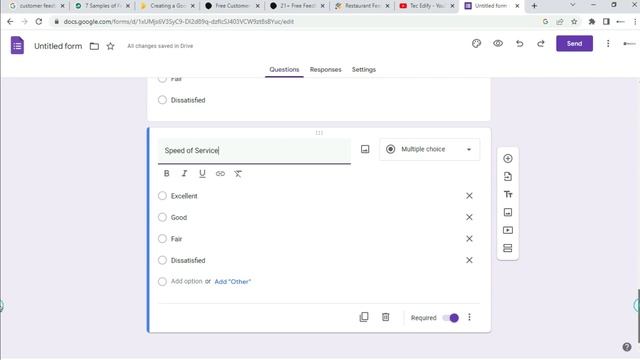The image size is (640, 360).
Task: Switch to the customer feedback browser tab
Action: point(37,6)
